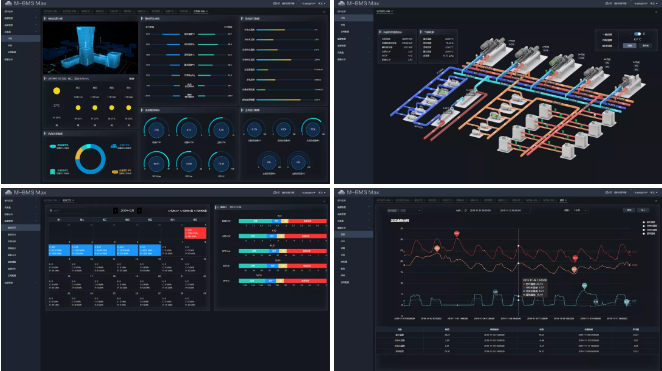Click the dark button beside the highlighted blue piping button
Image resolution: width=662 pixels, height=371 pixels.
point(645,46)
